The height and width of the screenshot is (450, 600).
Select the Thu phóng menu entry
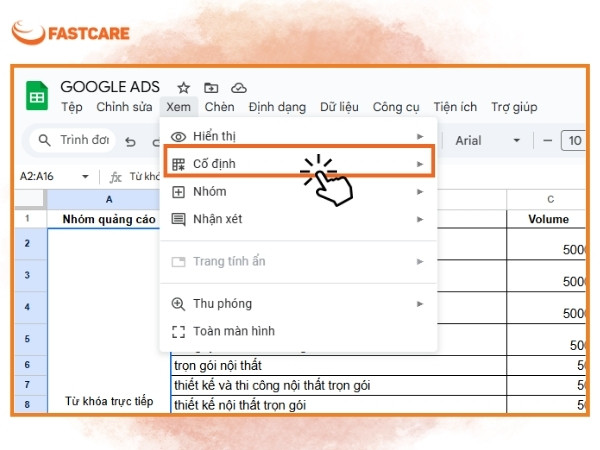(x=298, y=304)
